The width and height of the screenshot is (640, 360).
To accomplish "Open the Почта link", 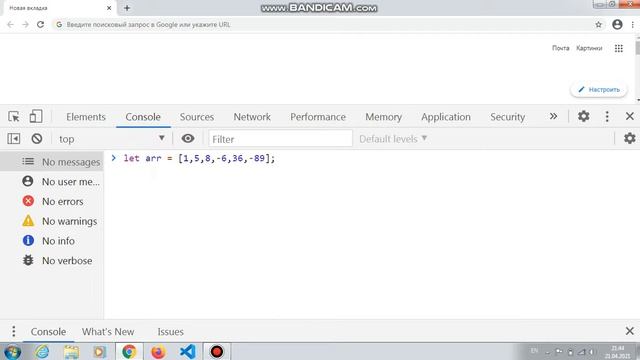I will pos(560,48).
